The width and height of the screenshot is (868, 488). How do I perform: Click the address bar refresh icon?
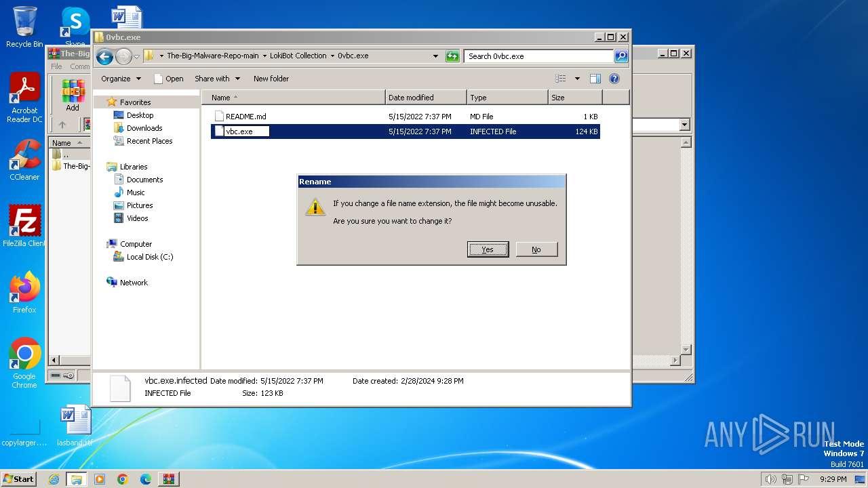tap(452, 56)
